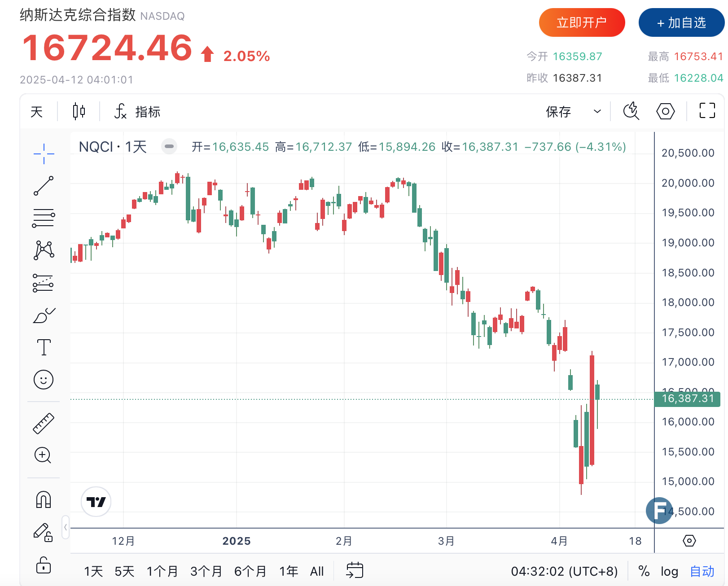Switch to the 1年 time range
The height and width of the screenshot is (586, 728).
click(x=289, y=571)
